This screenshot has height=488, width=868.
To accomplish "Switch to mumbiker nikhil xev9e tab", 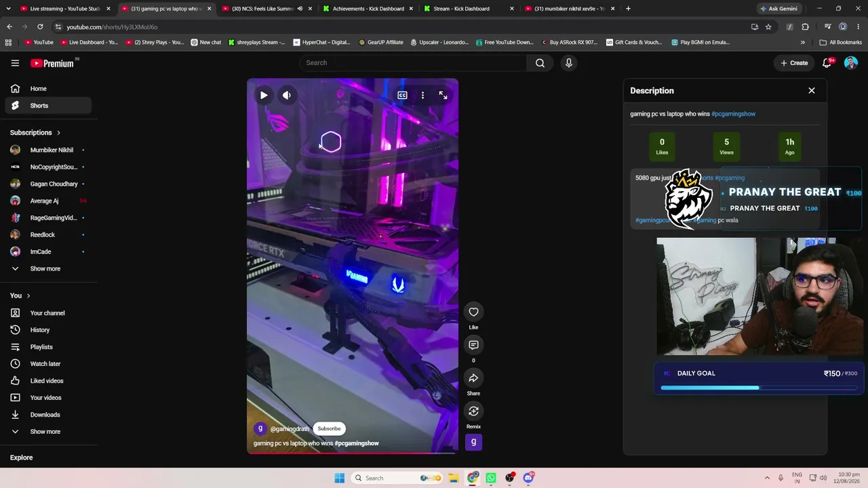I will click(x=570, y=9).
